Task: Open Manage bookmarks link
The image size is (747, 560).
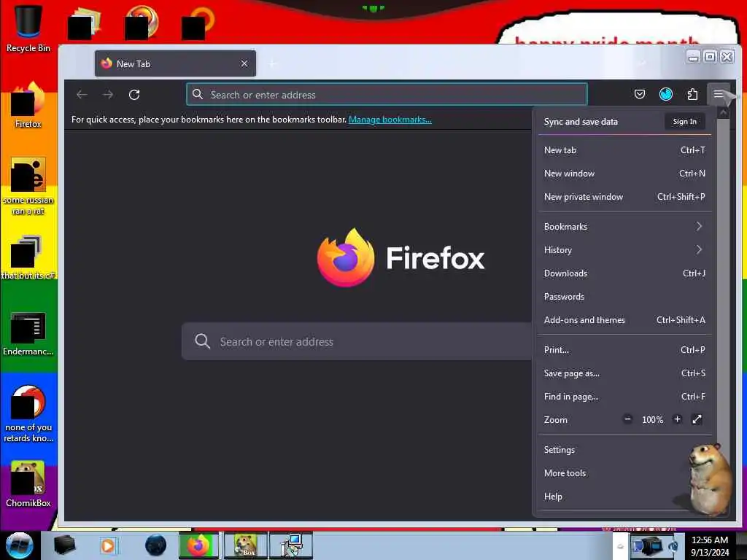Action: pos(390,120)
